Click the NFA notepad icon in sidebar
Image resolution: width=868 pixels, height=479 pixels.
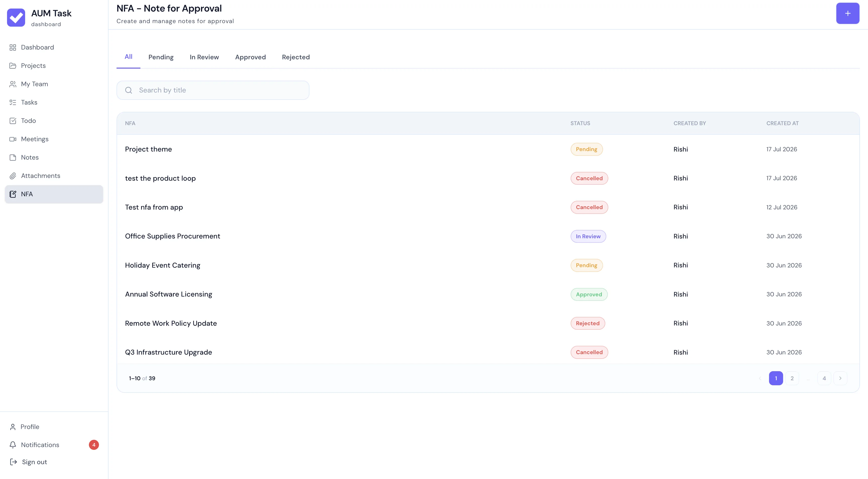(13, 194)
